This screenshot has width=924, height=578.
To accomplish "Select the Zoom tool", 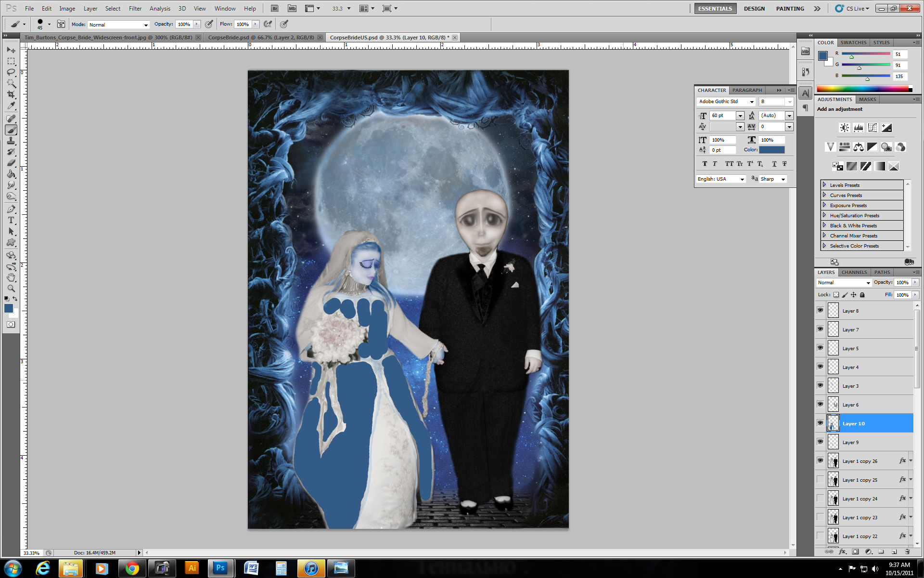I will [x=11, y=289].
